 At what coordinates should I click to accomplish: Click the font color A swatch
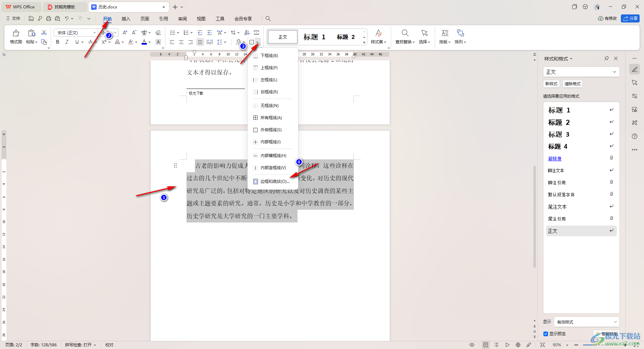point(144,42)
